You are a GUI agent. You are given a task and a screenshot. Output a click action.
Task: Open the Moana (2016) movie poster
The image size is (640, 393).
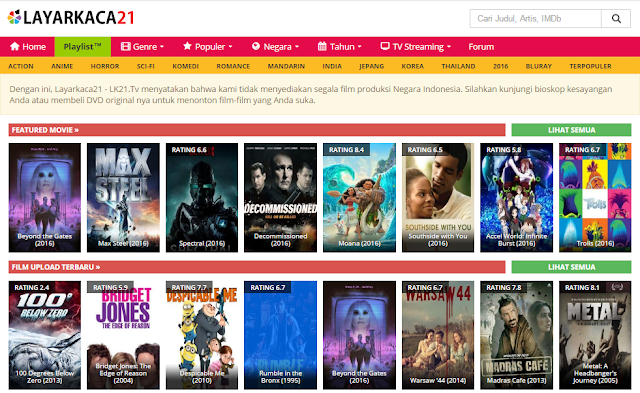pos(359,198)
